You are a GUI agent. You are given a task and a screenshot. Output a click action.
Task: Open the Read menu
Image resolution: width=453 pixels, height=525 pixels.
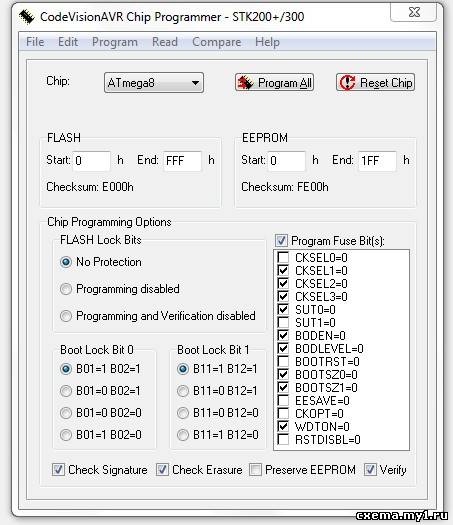pyautogui.click(x=165, y=42)
